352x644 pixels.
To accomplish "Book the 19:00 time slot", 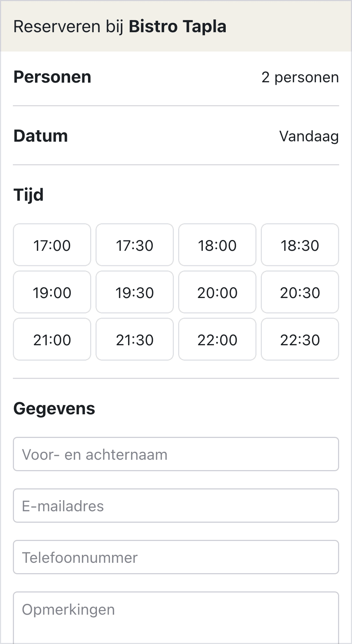I will tap(52, 292).
